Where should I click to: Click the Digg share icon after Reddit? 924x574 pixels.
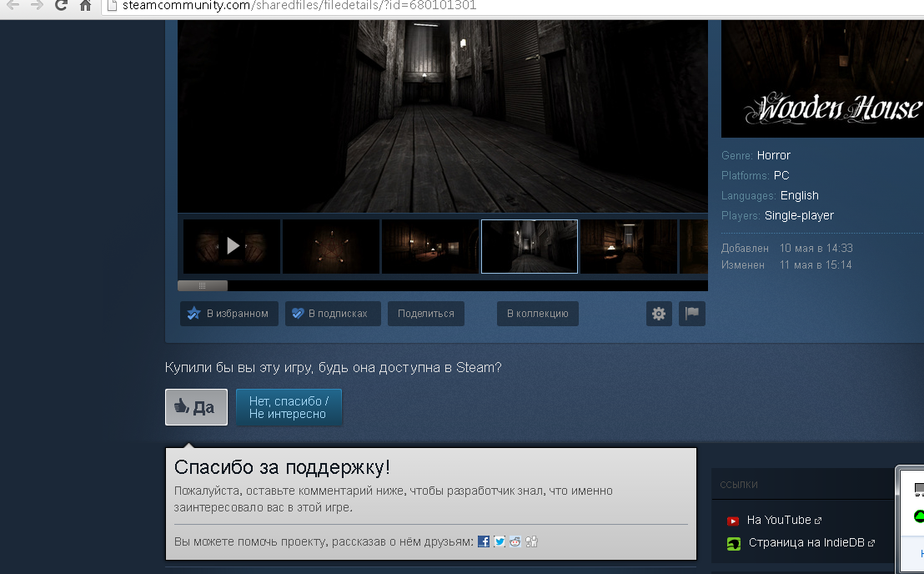click(x=531, y=541)
